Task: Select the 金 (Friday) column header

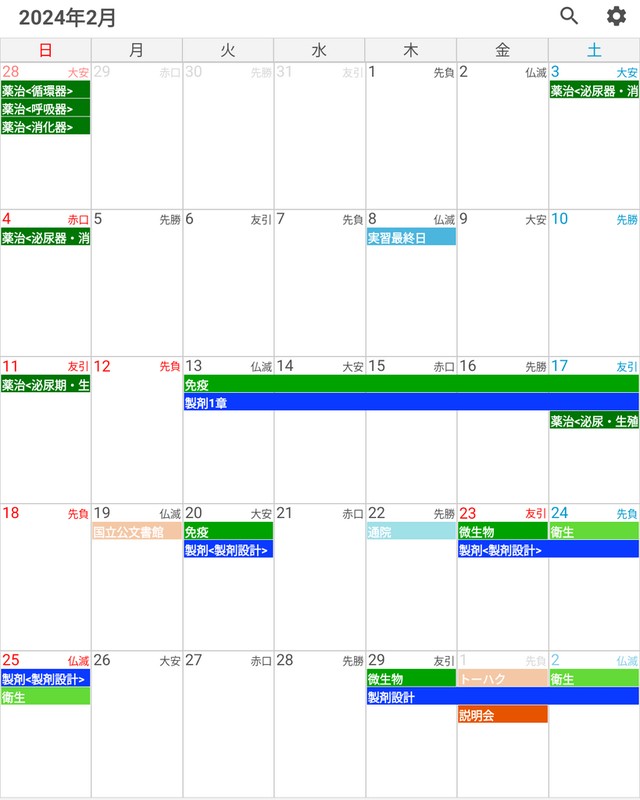Action: (x=503, y=50)
